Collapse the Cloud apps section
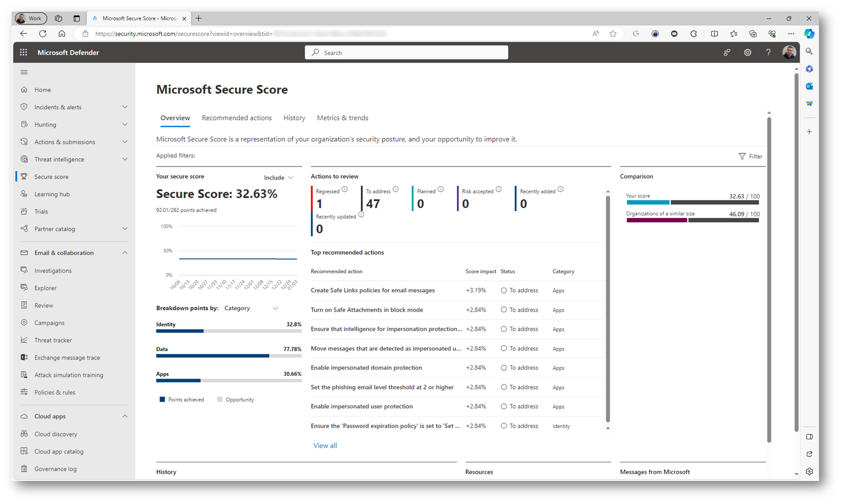This screenshot has width=842, height=504. click(125, 416)
